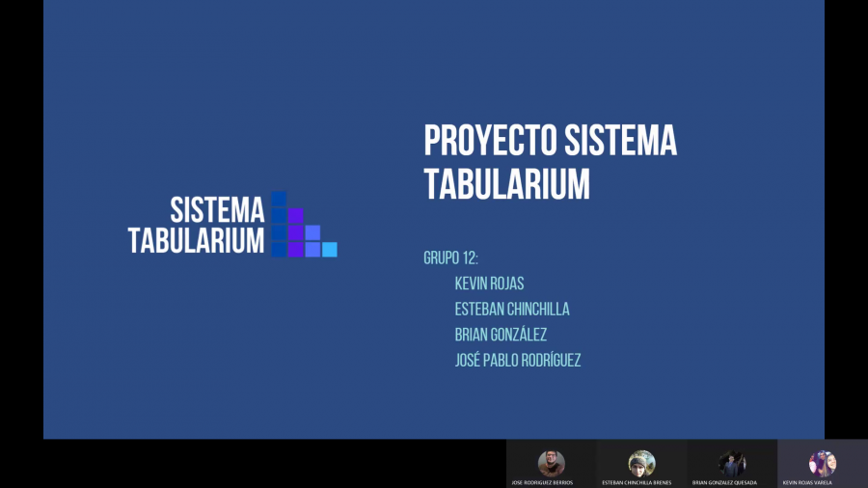Click Esteban Chinchilla Brenes's profile avatar

tap(641, 463)
